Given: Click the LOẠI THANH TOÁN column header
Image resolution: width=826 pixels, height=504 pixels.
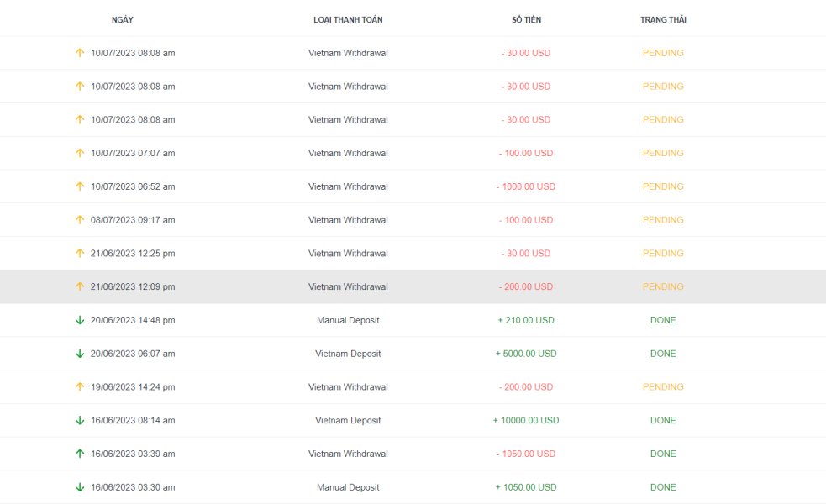Looking at the screenshot, I should pyautogui.click(x=348, y=19).
